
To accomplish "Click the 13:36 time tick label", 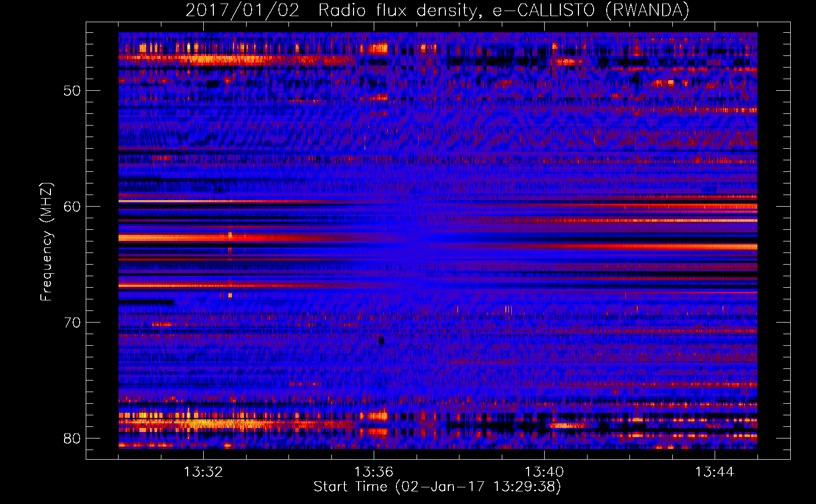I will point(374,472).
